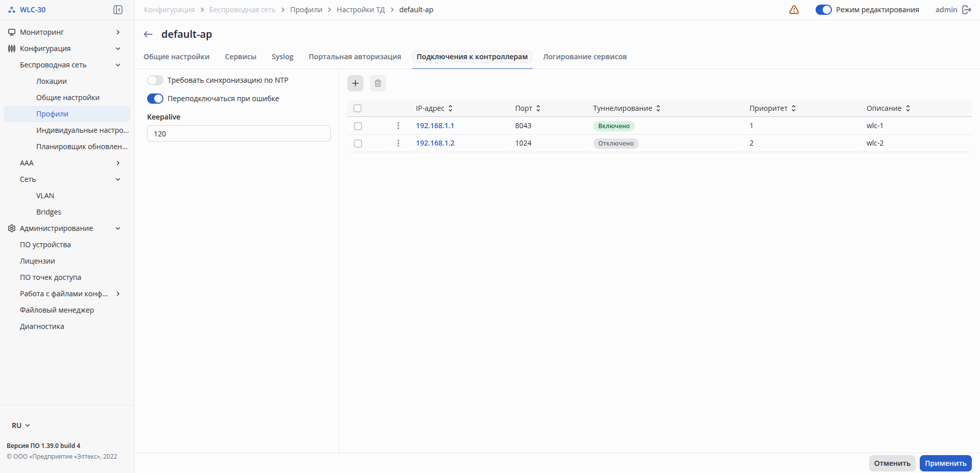Click the Отменить button
This screenshot has height=473, width=980.
tap(892, 463)
